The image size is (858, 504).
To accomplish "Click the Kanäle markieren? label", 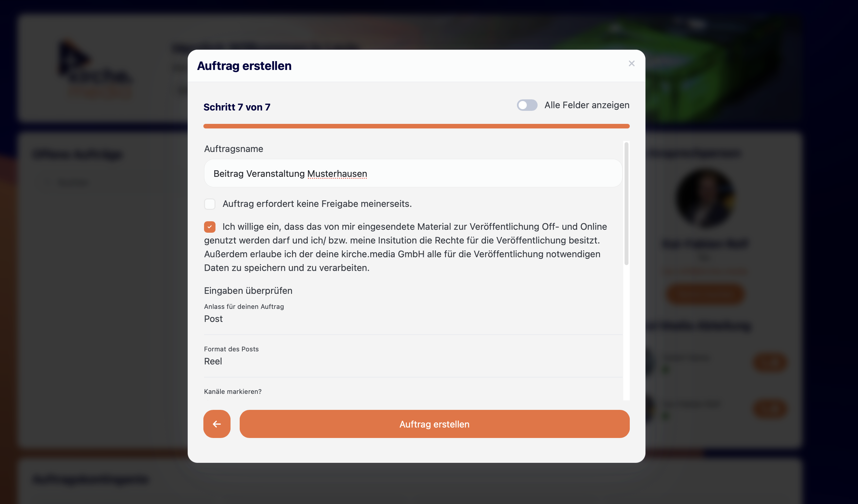I will tap(232, 391).
